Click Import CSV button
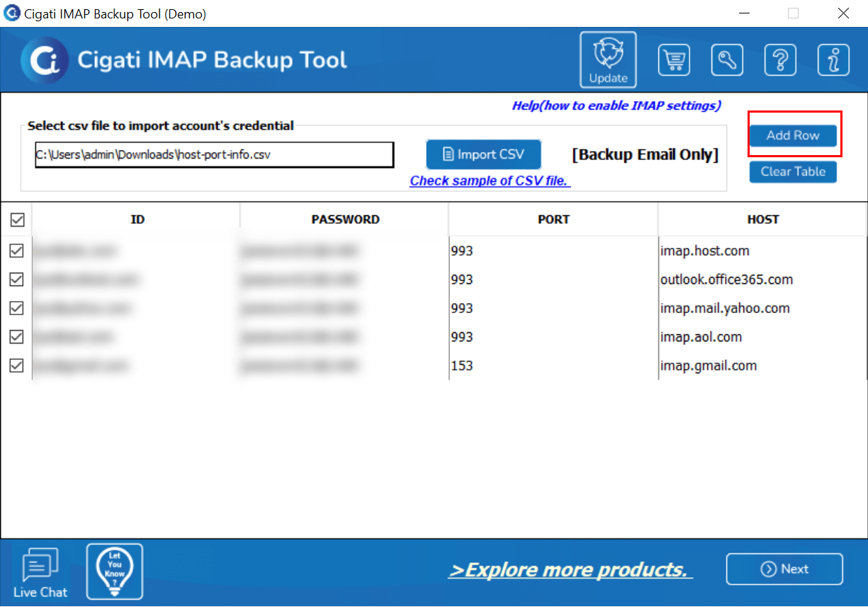 coord(484,154)
